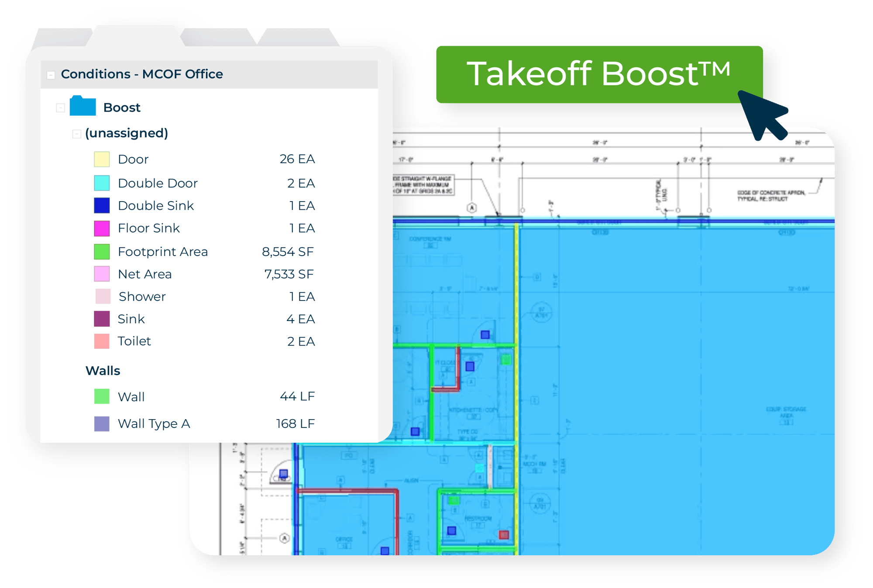Click the green square marker in restroom

[454, 500]
